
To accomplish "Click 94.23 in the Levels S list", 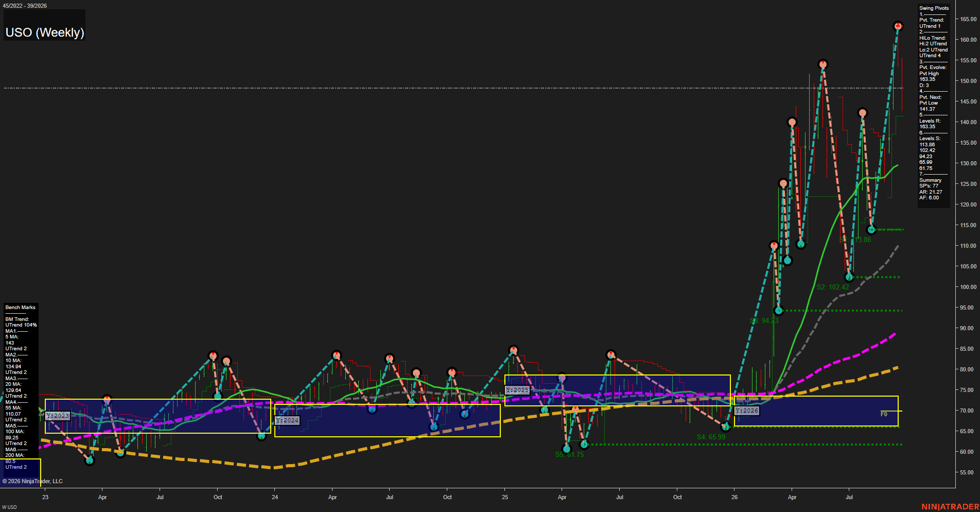I will point(925,157).
